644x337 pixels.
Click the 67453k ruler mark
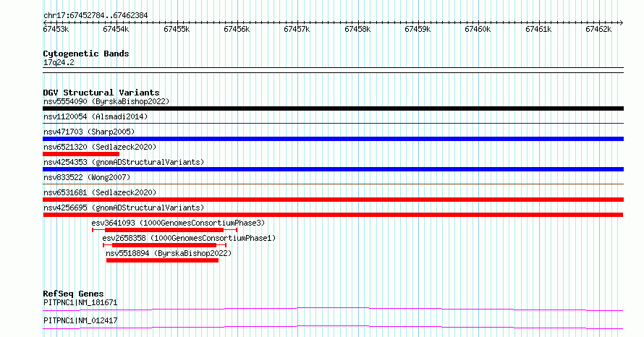click(56, 29)
